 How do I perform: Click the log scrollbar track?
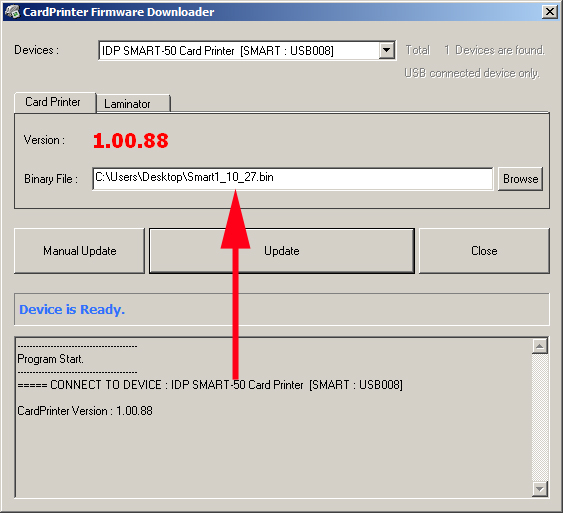(540, 417)
